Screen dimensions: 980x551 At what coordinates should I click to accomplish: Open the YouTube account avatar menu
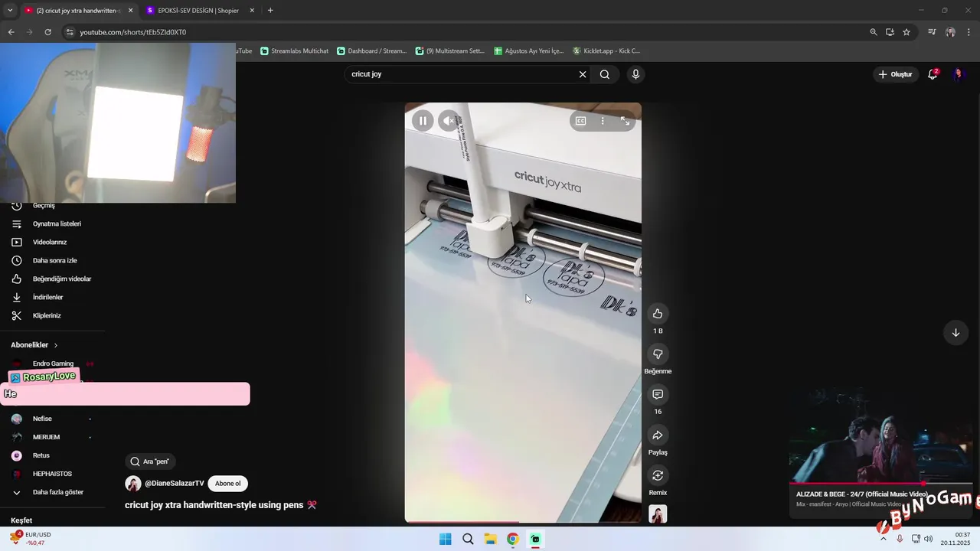point(959,74)
